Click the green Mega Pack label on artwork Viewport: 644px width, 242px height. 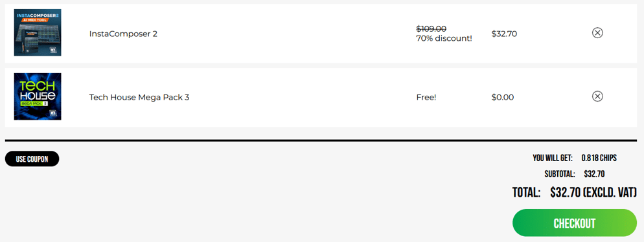coord(31,104)
